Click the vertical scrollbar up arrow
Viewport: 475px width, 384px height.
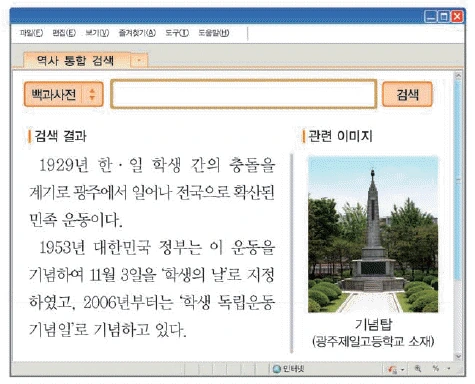pos(458,75)
